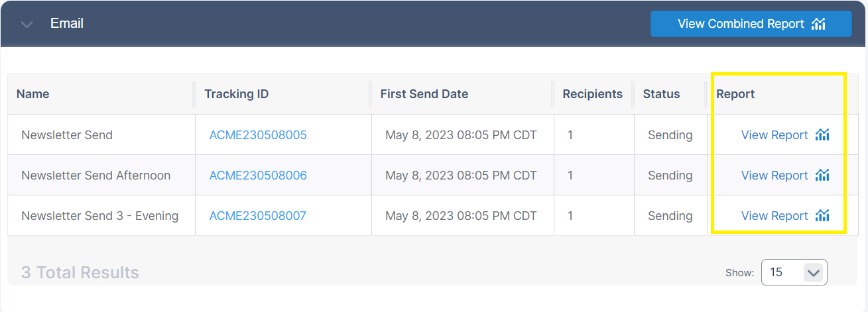Sort by the Status column header
Image resolution: width=868 pixels, height=312 pixels.
point(661,94)
